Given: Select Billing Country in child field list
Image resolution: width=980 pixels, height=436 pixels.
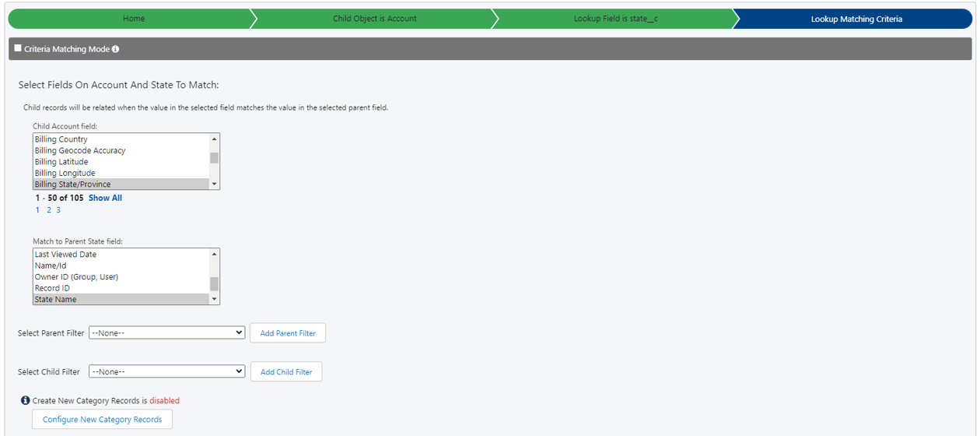Looking at the screenshot, I should (x=121, y=139).
